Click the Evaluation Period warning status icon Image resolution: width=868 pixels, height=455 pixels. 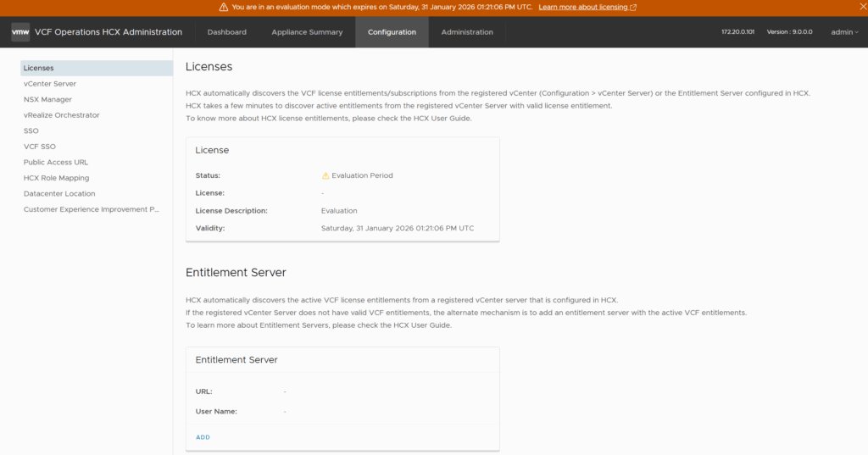pos(325,176)
